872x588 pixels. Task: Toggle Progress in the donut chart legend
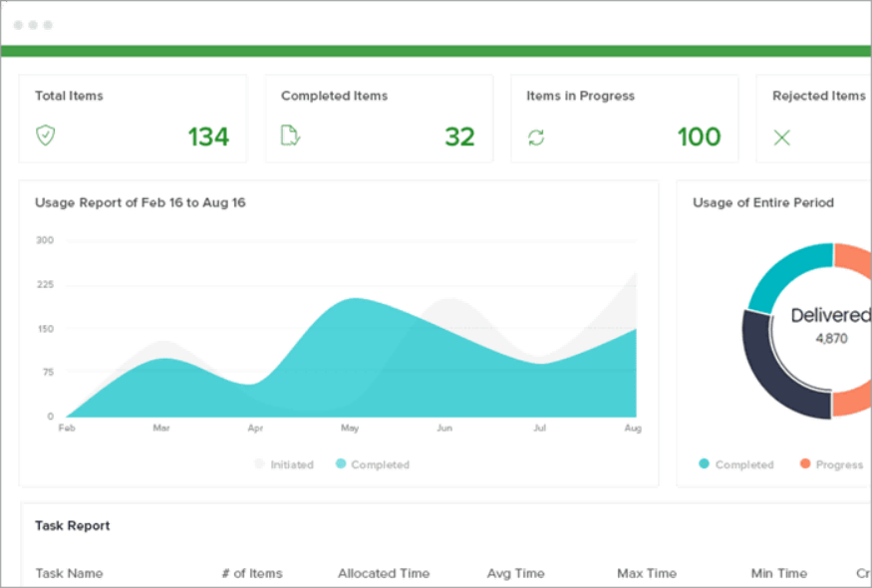(832, 464)
